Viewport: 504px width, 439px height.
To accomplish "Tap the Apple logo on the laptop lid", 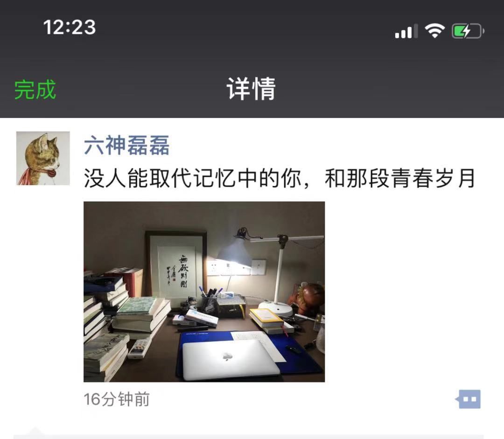I will click(x=228, y=356).
